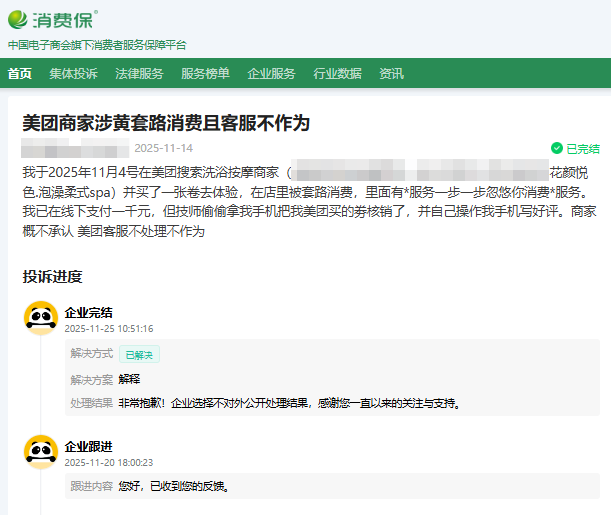Click the 2025-11-14 post date
The width and height of the screenshot is (611, 515).
(x=171, y=148)
